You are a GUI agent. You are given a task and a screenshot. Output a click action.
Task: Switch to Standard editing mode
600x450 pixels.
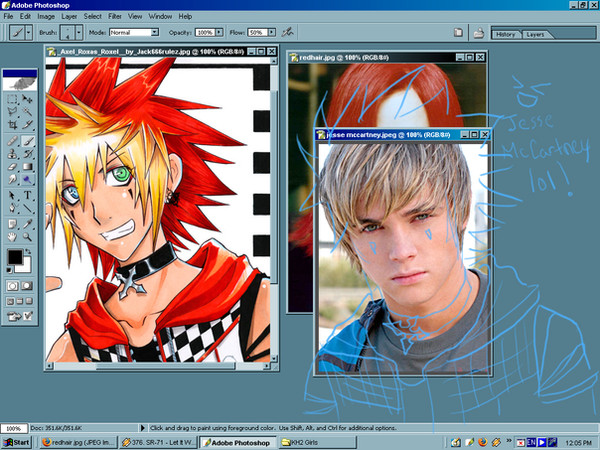tap(12, 286)
